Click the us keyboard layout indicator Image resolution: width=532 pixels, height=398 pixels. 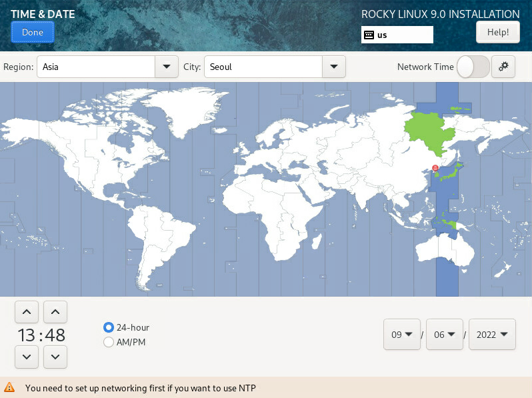397,35
